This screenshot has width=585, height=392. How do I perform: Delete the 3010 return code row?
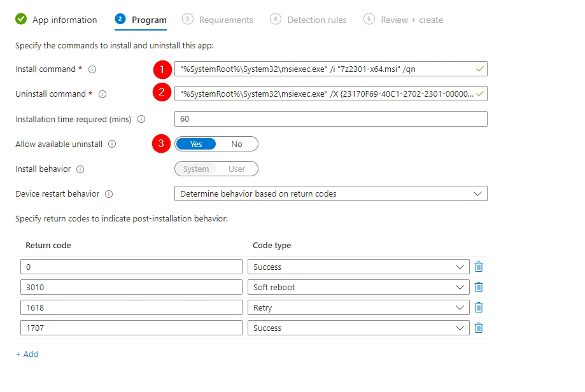tap(479, 288)
